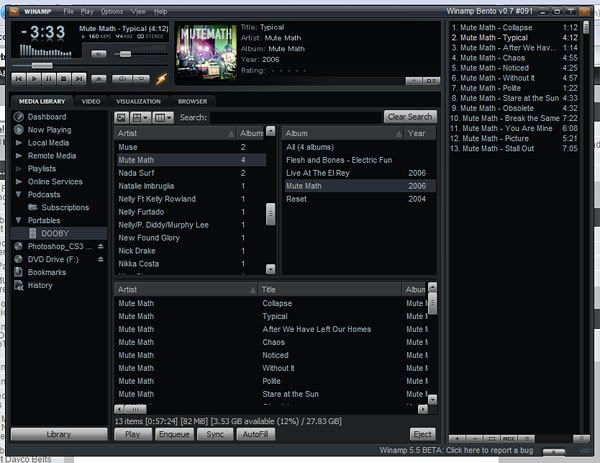This screenshot has height=463, width=600.
Task: Expand the Local Media tree node
Action: click(18, 143)
